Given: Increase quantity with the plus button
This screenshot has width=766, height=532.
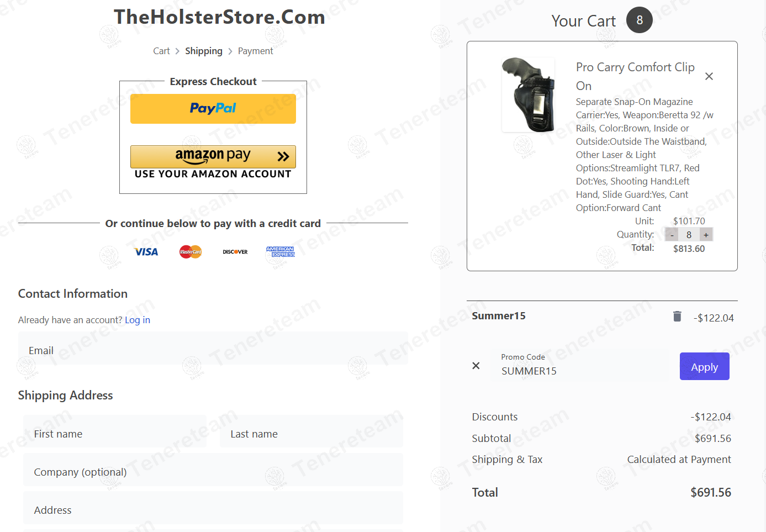Looking at the screenshot, I should 706,235.
